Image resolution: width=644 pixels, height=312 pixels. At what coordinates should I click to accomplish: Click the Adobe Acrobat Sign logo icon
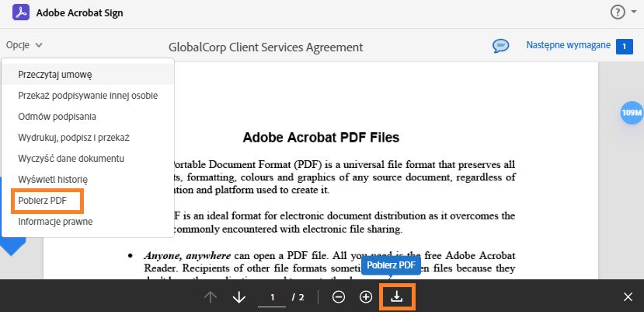(x=20, y=12)
